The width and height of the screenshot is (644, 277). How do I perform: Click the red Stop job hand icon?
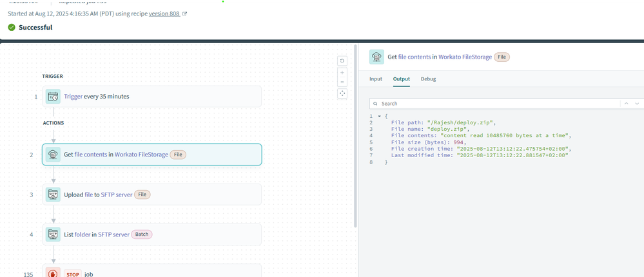[x=53, y=272]
